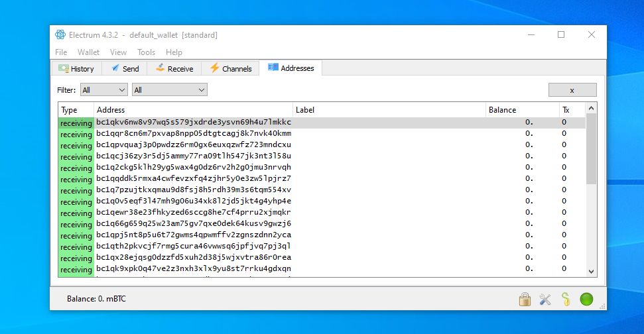This screenshot has width=644, height=334.
Task: Expand the second wider All filter dropdown
Action: click(170, 90)
